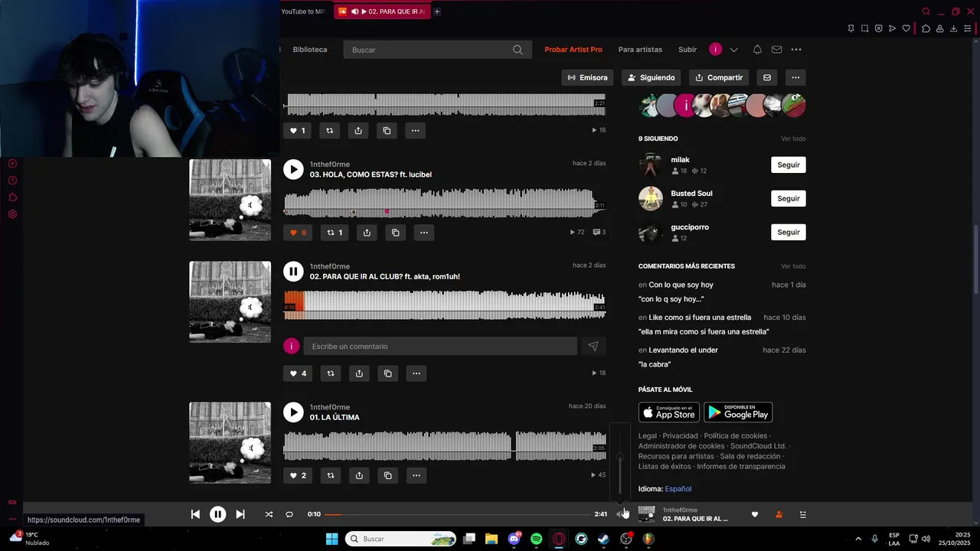Skip to previous track in player bar
This screenshot has height=551, width=980.
[x=195, y=514]
